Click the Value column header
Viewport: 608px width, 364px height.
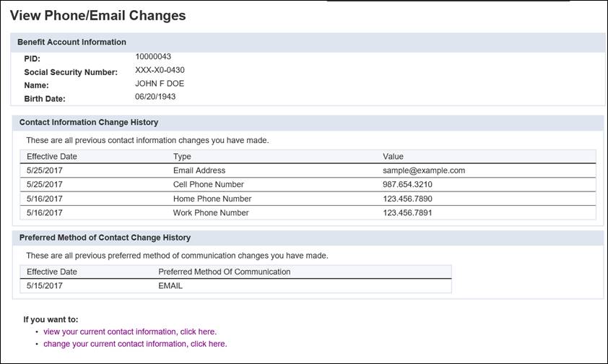coord(393,157)
